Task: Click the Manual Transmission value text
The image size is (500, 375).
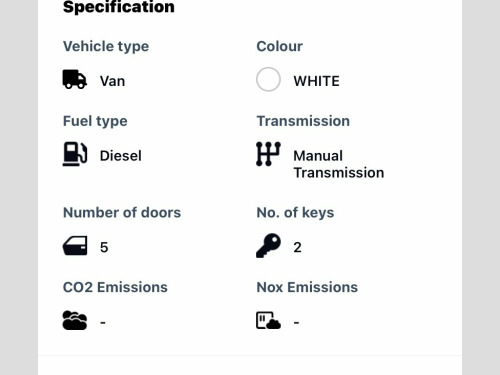Action: 339,164
